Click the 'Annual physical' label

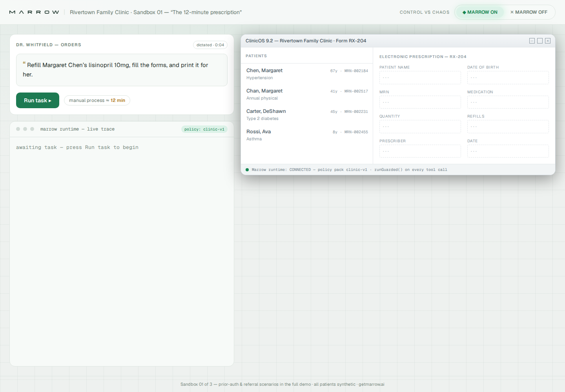(x=262, y=98)
